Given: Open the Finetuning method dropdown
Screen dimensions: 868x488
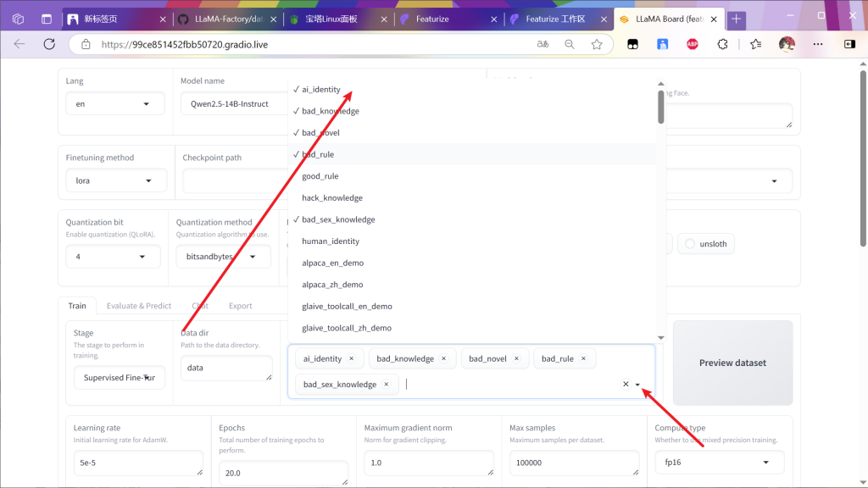Looking at the screenshot, I should (x=116, y=181).
